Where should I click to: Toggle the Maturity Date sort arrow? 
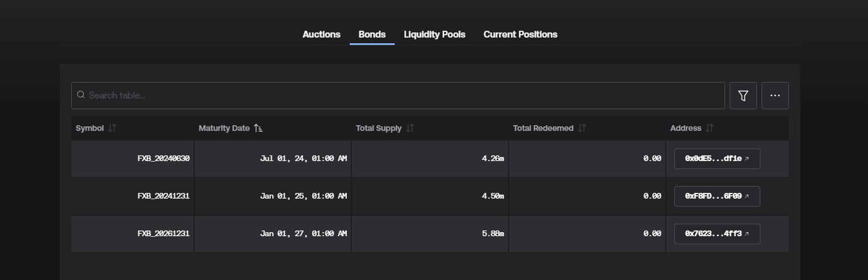click(258, 128)
